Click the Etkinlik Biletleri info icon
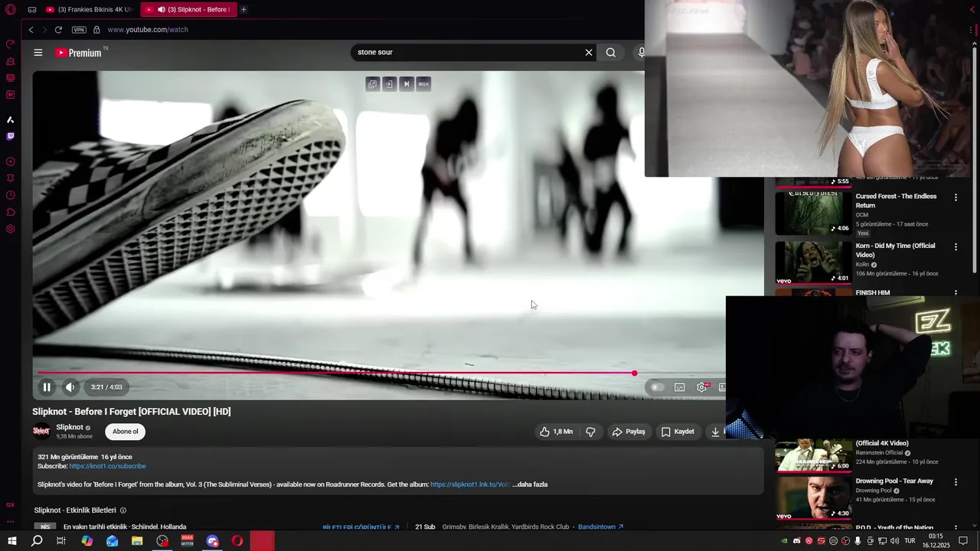 coord(123,510)
